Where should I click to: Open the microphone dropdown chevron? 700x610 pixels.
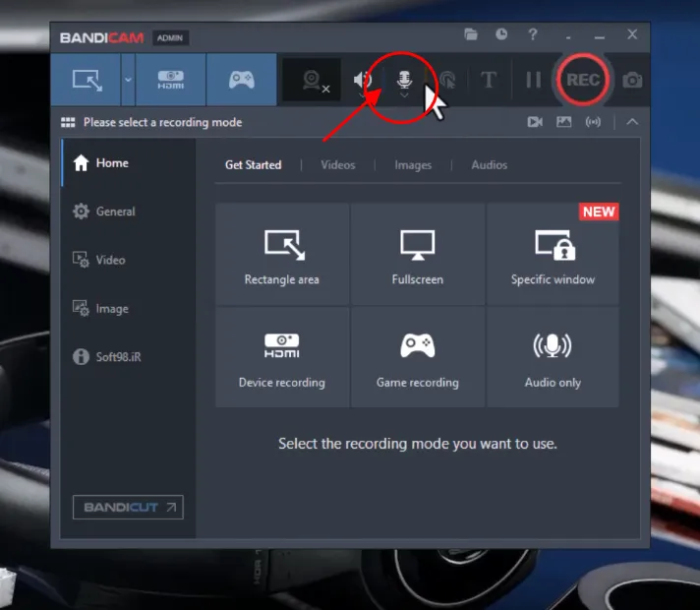[x=404, y=94]
